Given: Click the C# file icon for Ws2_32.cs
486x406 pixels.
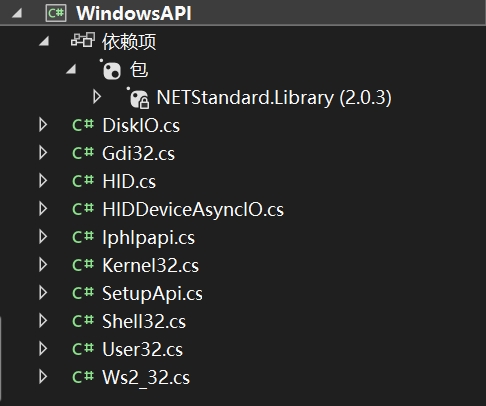Looking at the screenshot, I should tap(83, 377).
